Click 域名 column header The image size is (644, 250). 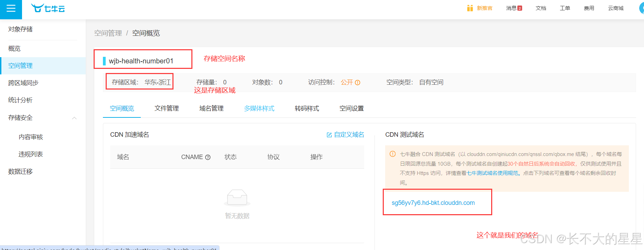123,157
